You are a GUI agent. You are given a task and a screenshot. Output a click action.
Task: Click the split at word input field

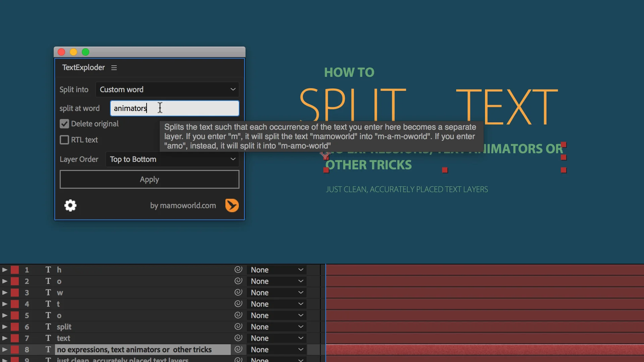(175, 108)
